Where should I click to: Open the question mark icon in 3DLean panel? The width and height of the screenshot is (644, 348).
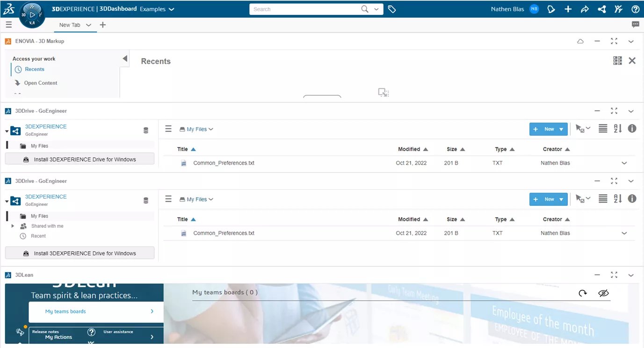pos(92,333)
